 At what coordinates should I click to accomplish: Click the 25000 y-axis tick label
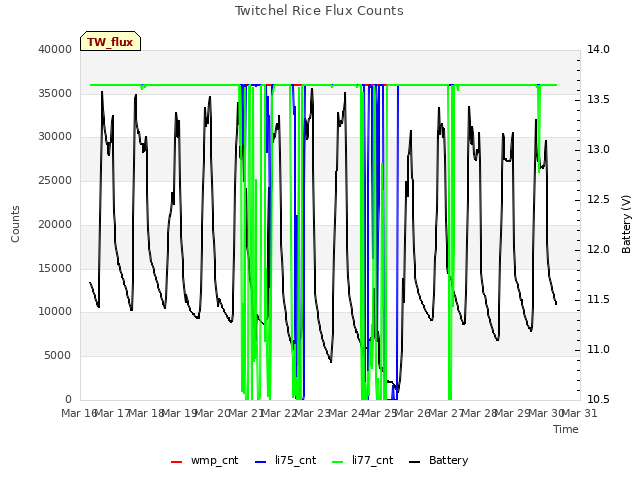pyautogui.click(x=55, y=180)
